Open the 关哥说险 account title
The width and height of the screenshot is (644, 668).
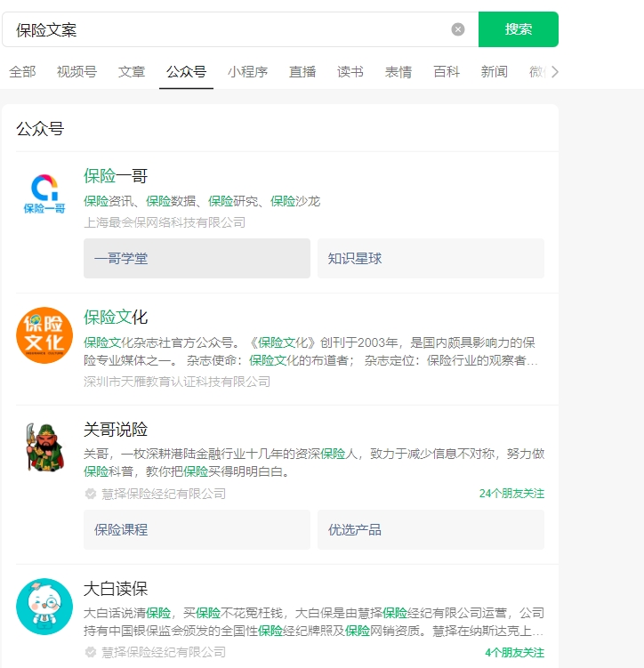[x=116, y=430]
